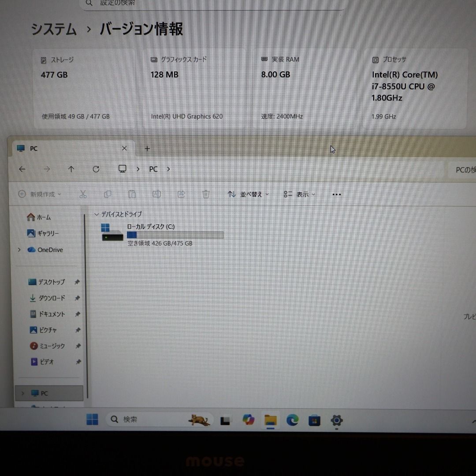Click the pin icon beside ダウンロード
The image size is (476, 476).
click(77, 298)
